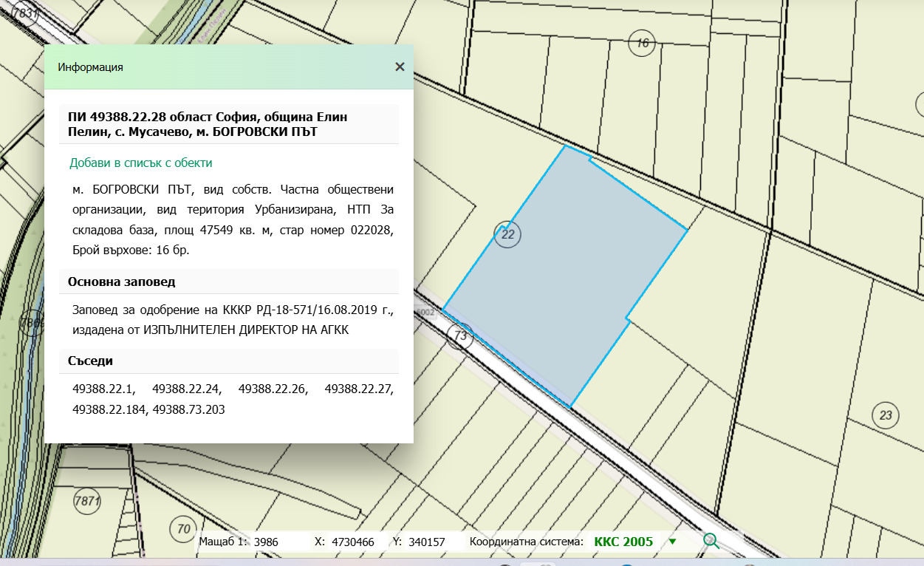This screenshot has width=924, height=566.
Task: Click the 'Съседи' section header
Action: point(90,361)
